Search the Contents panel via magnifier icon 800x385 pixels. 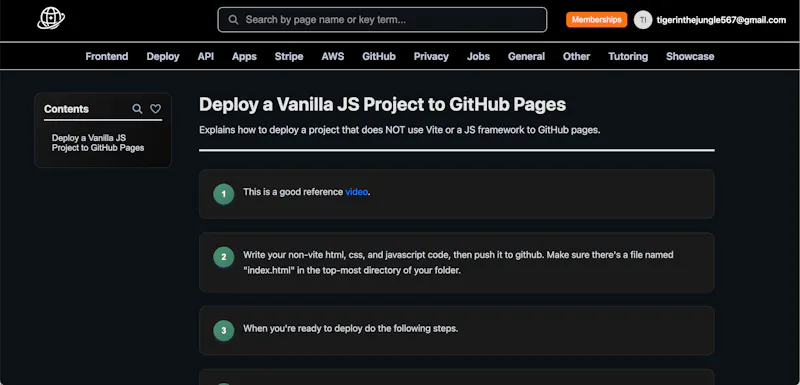pyautogui.click(x=137, y=109)
